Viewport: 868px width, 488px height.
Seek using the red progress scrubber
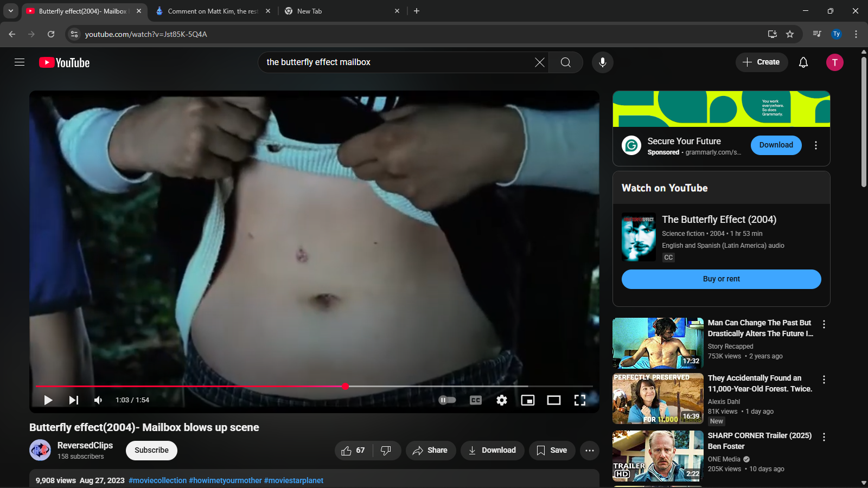(x=345, y=386)
